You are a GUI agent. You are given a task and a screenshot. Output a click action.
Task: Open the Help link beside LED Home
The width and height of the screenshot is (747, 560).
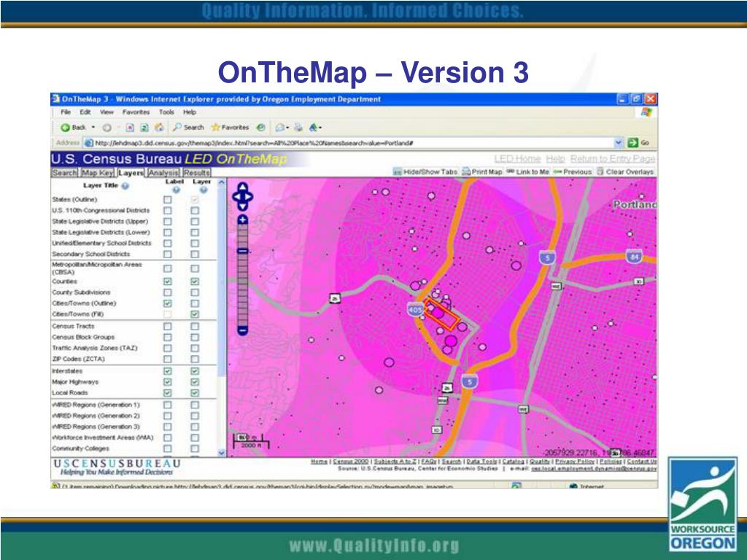click(x=555, y=158)
